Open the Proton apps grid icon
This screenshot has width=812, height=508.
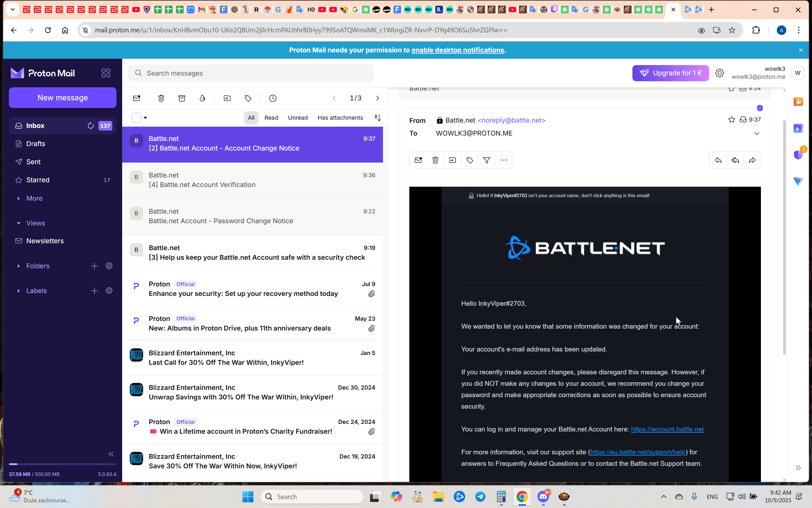(x=106, y=73)
